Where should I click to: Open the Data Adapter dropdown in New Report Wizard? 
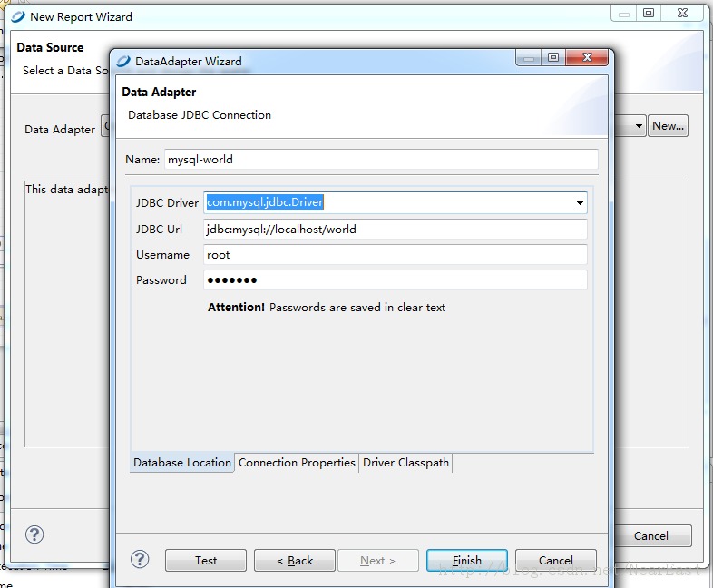pyautogui.click(x=639, y=125)
